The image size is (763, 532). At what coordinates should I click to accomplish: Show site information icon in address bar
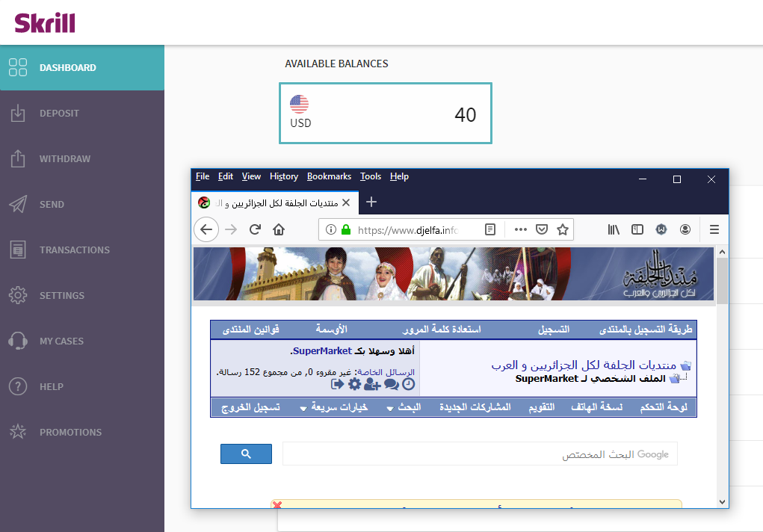click(x=331, y=229)
